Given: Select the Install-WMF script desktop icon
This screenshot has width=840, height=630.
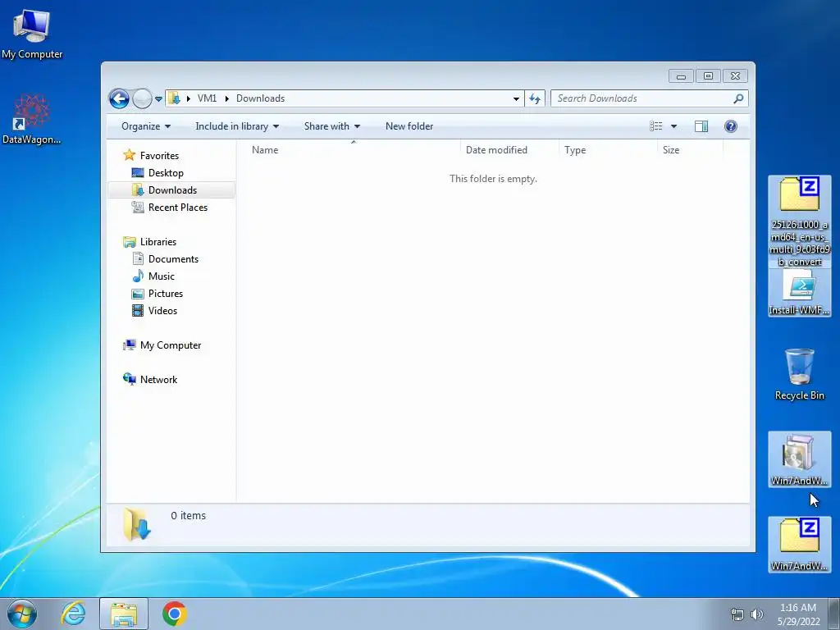Looking at the screenshot, I should [799, 293].
